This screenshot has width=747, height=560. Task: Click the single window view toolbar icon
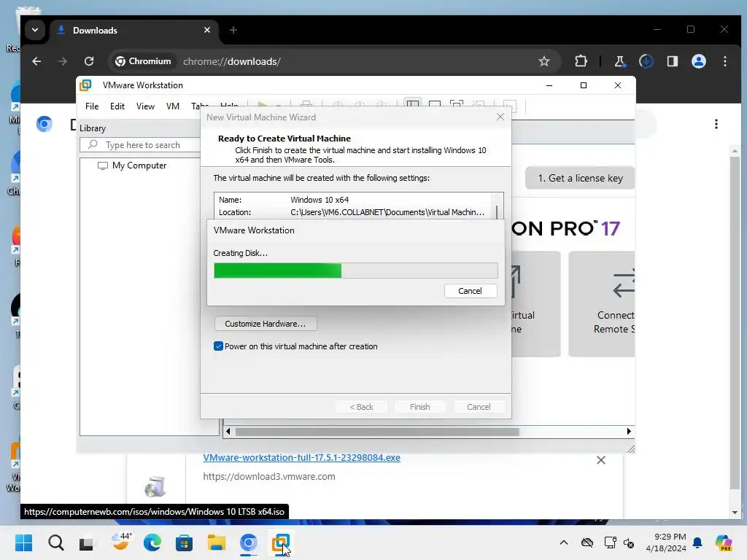coord(435,105)
